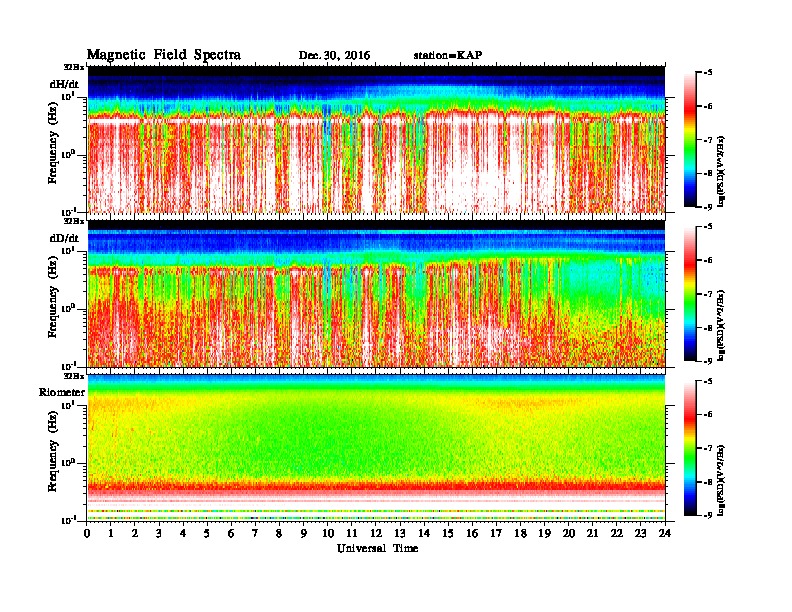This screenshot has height=612, width=792.
Task: Click the "-9" tick of Riometer color scale
Action: (708, 515)
